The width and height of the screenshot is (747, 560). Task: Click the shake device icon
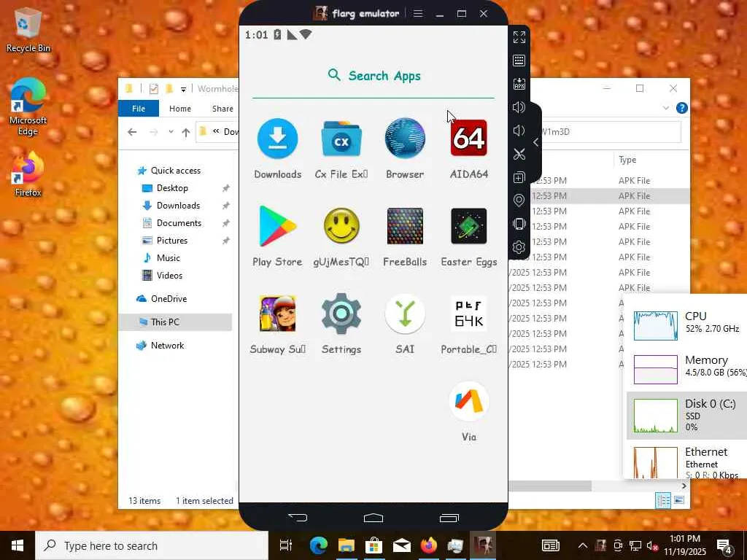tap(519, 224)
